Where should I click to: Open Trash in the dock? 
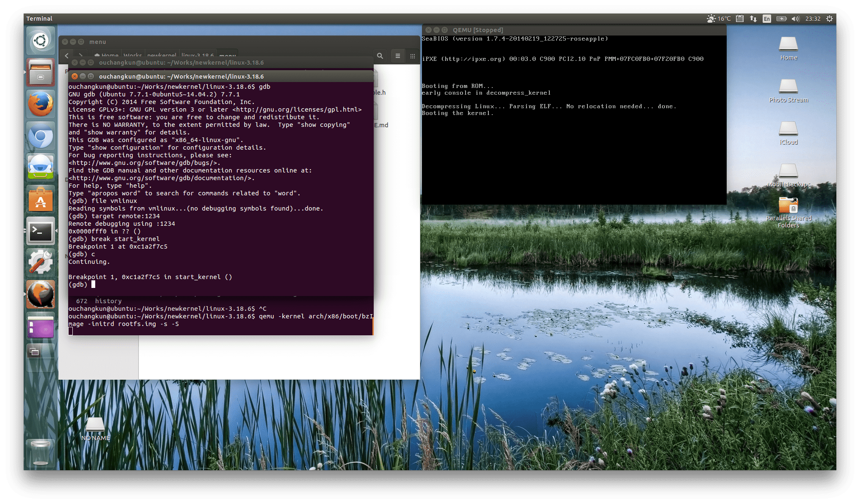tap(41, 452)
